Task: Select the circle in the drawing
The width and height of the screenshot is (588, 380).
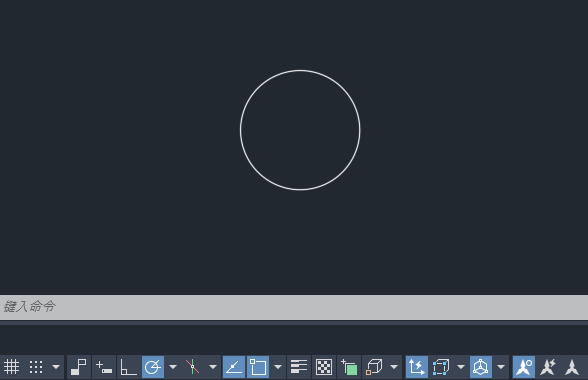Action: [x=300, y=70]
